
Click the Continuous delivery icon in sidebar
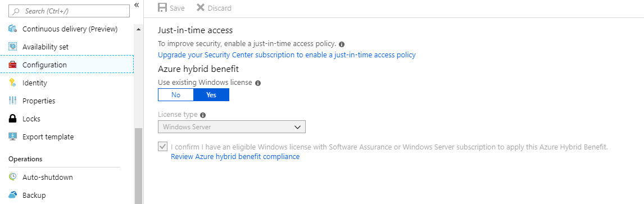pos(13,29)
